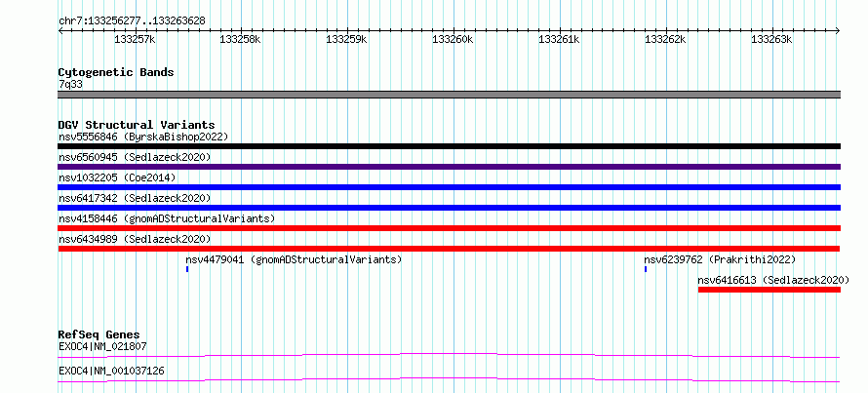Click the RefSeq Genes track title
Screen dimensions: 868x393
coord(99,334)
